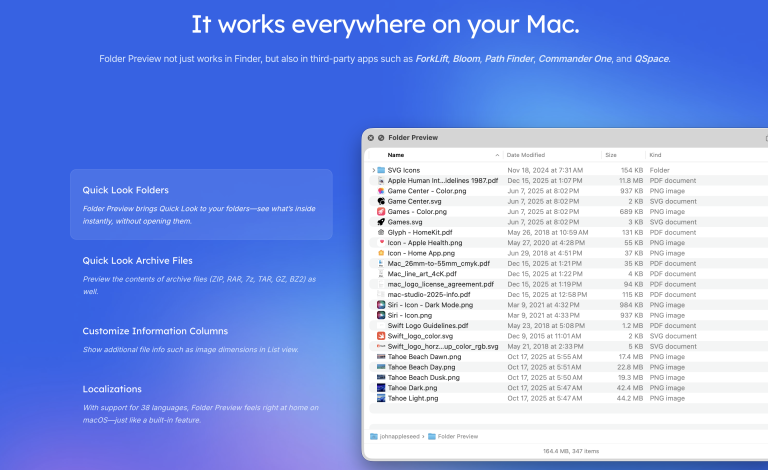Click the ForkLift text in the description

(x=432, y=59)
